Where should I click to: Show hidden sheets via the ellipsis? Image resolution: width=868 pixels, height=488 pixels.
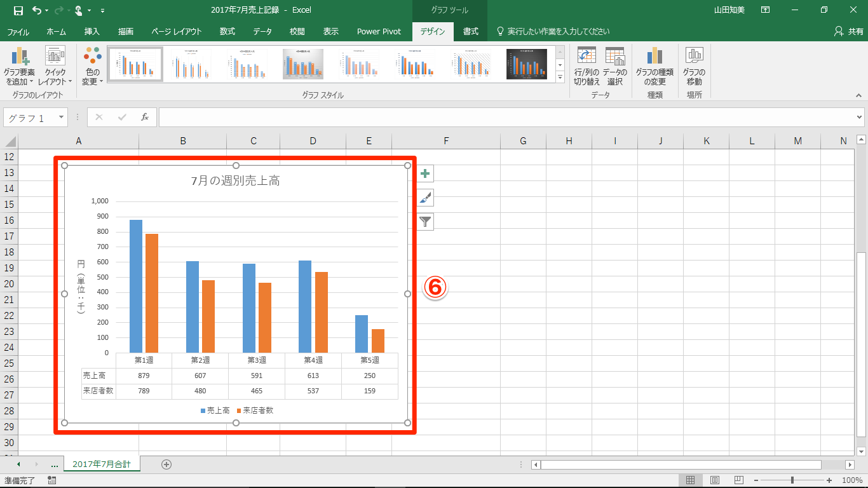tap(55, 464)
